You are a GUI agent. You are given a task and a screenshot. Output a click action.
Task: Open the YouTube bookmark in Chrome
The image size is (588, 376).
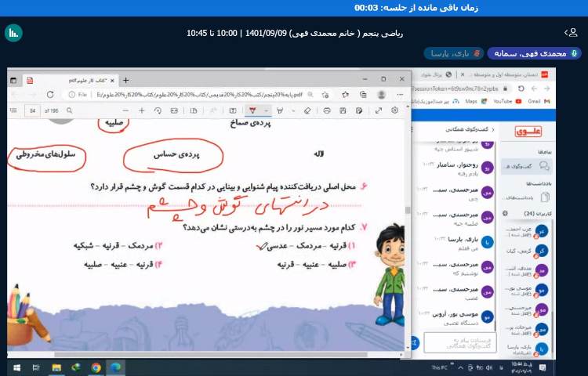[507, 101]
